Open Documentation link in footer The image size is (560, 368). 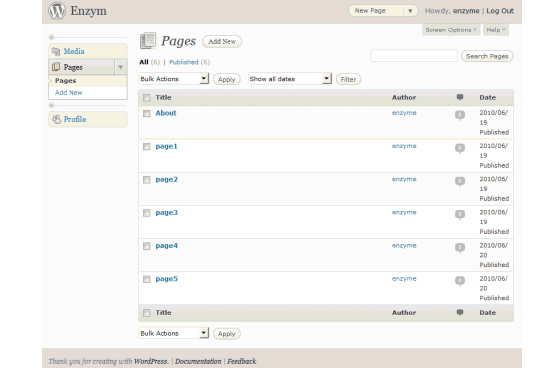tap(198, 361)
